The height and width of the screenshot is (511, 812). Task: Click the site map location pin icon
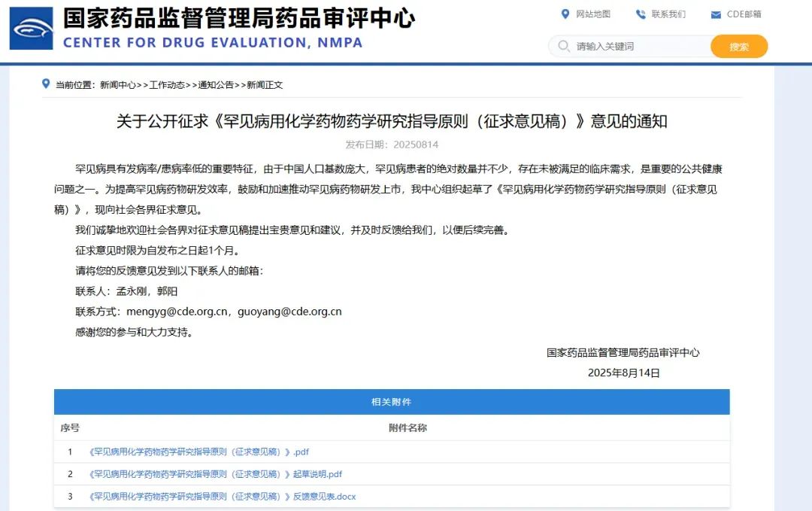tap(565, 14)
